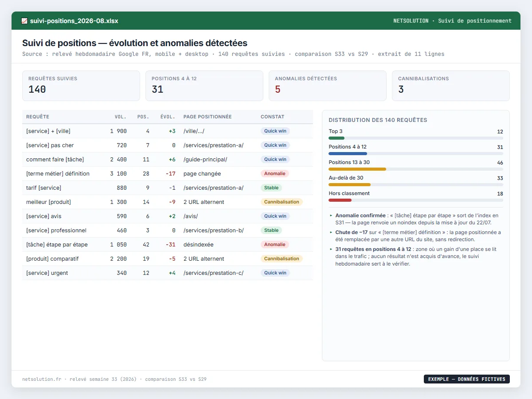Sort by the VOL. column header
532x399 pixels.
[121, 117]
